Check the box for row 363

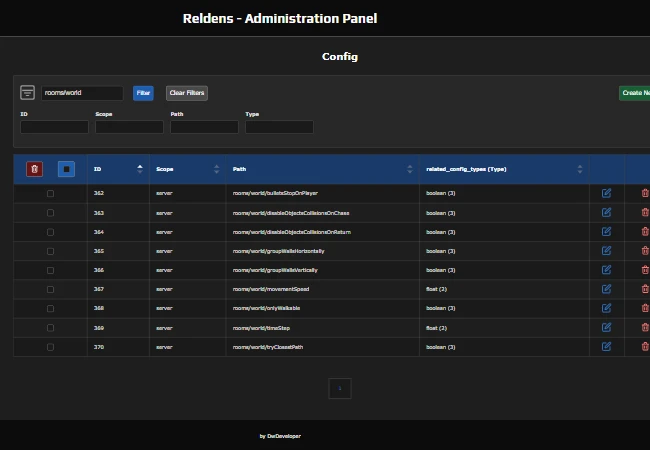[x=50, y=213]
